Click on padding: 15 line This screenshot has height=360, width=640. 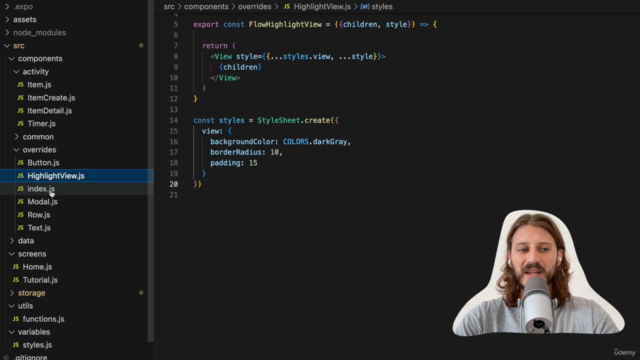(x=233, y=163)
